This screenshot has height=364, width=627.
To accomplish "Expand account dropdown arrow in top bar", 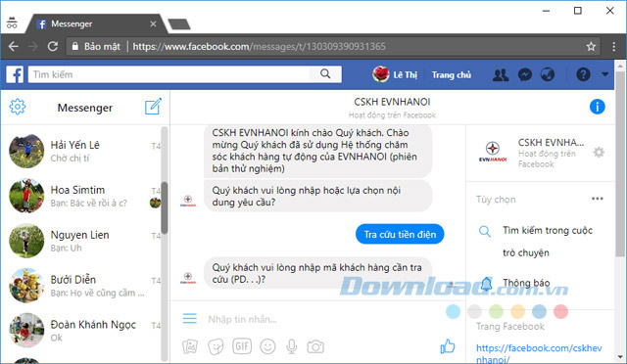I will tap(605, 74).
